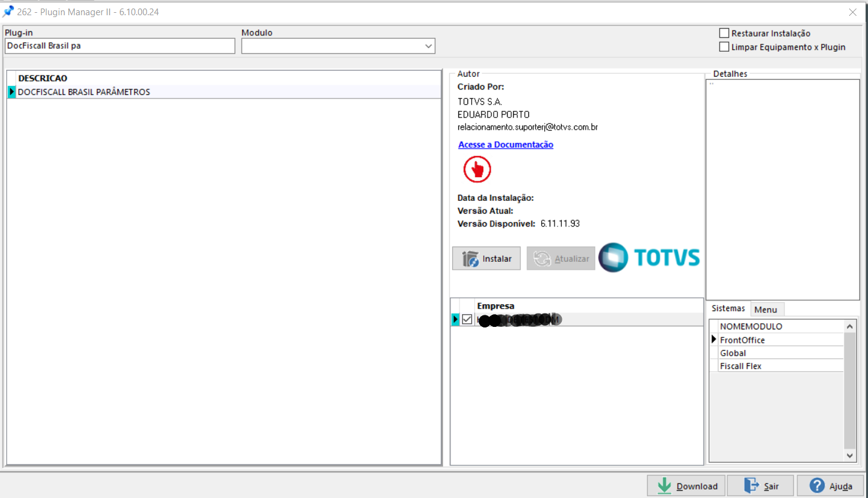Click the Sistemas list scrollbar up arrow
868x498 pixels.
[850, 326]
